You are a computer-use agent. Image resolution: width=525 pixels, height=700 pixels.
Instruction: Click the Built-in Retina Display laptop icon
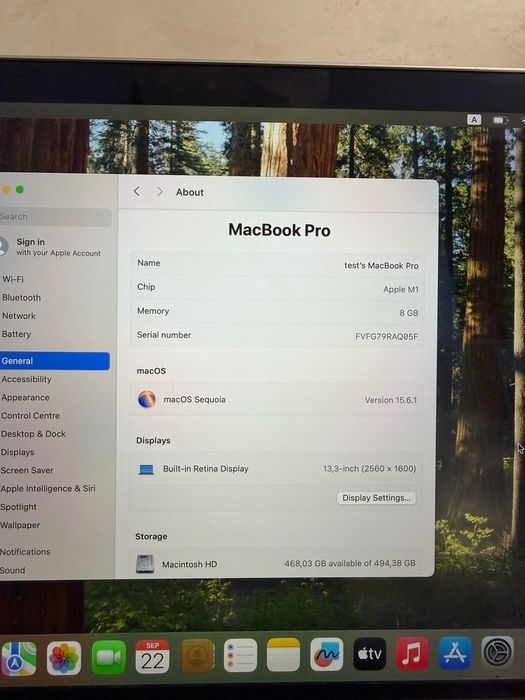pos(146,469)
